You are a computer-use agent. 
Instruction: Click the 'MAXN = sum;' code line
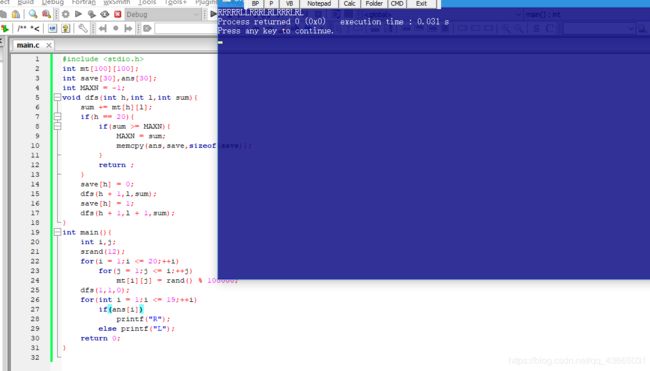coord(141,136)
